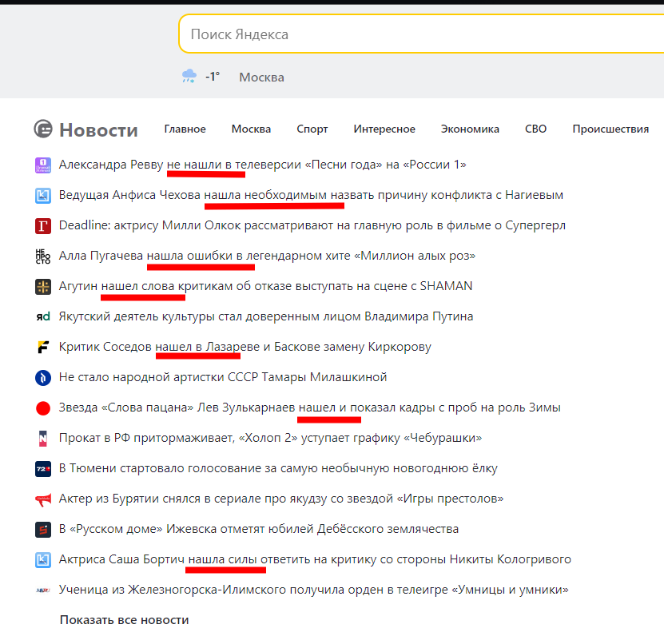Open headline about Холоп 2 and Чебурашки

coord(270,438)
